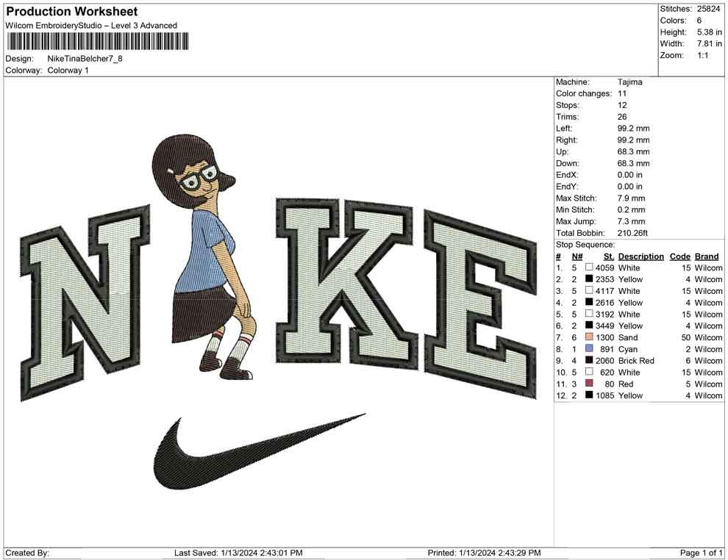Select the black swatch beside 2616 Yellow
The width and height of the screenshot is (728, 560).
(x=589, y=302)
